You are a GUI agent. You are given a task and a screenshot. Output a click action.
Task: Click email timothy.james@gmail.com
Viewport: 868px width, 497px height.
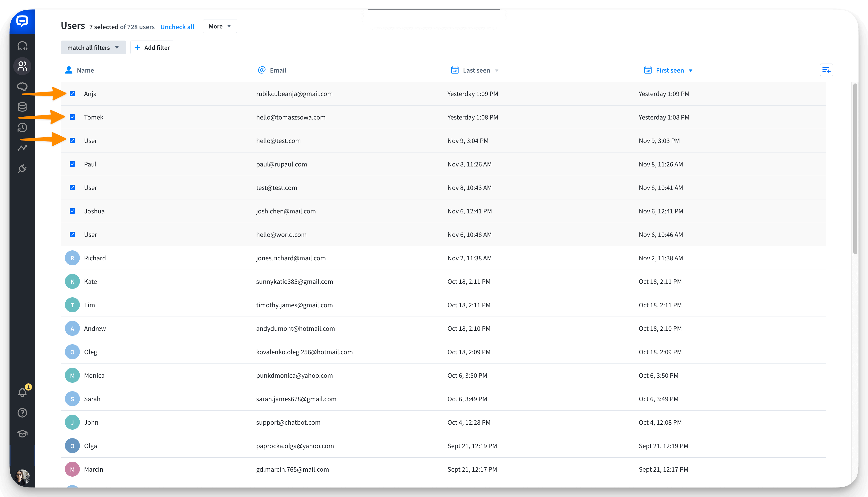coord(294,305)
